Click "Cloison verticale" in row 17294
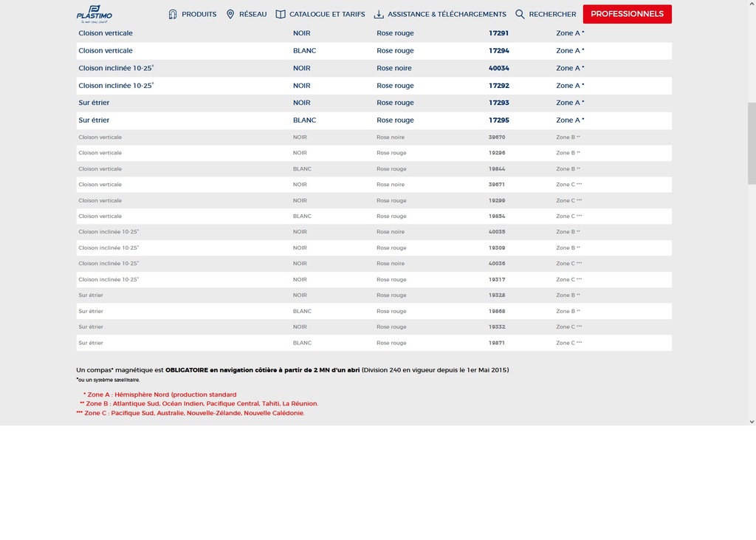Viewport: 756px width, 540px height. [106, 51]
